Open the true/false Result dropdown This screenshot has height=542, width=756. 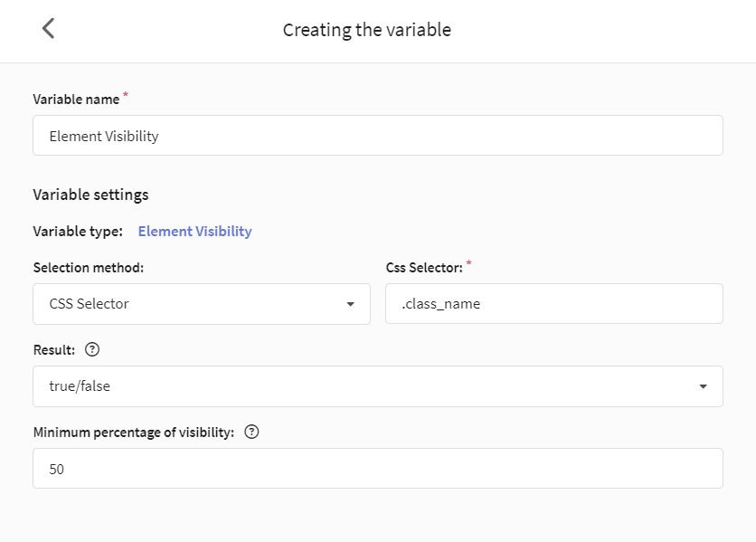pos(378,386)
